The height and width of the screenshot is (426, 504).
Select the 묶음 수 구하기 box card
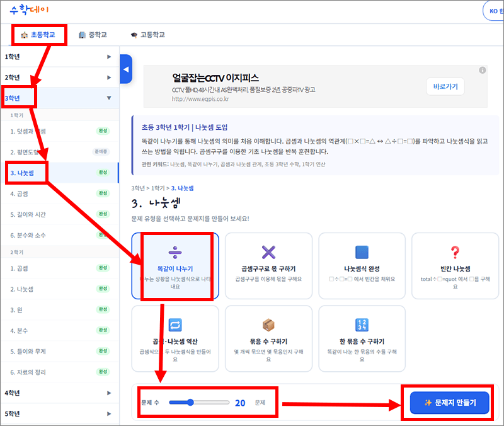pyautogui.click(x=269, y=338)
